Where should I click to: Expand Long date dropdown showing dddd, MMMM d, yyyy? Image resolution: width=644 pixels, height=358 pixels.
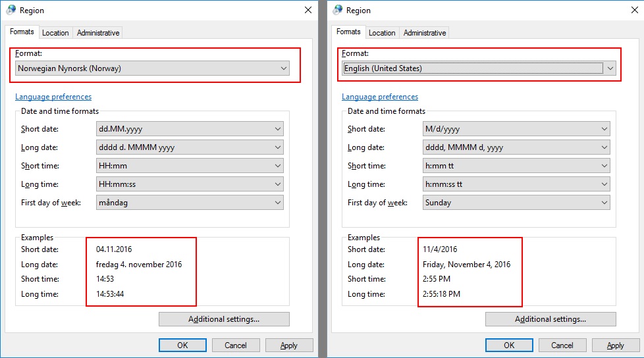tap(516, 147)
